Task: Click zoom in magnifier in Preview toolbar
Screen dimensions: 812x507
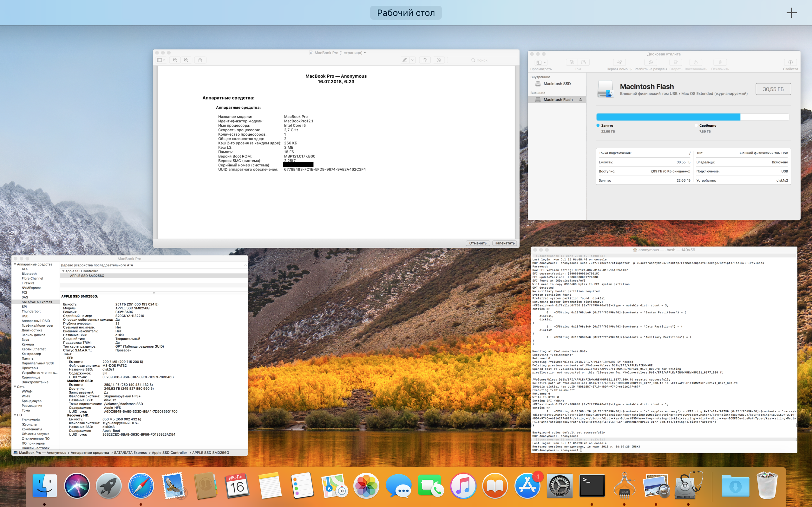Action: pos(186,60)
